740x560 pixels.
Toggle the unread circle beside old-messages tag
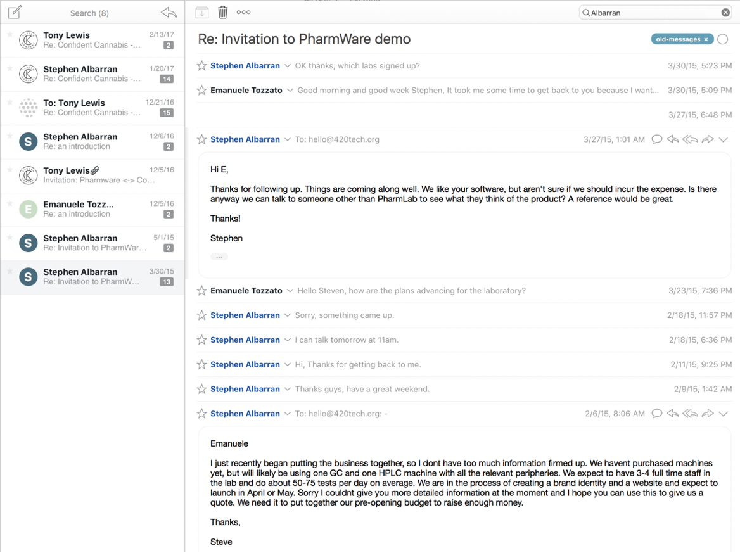(x=722, y=39)
